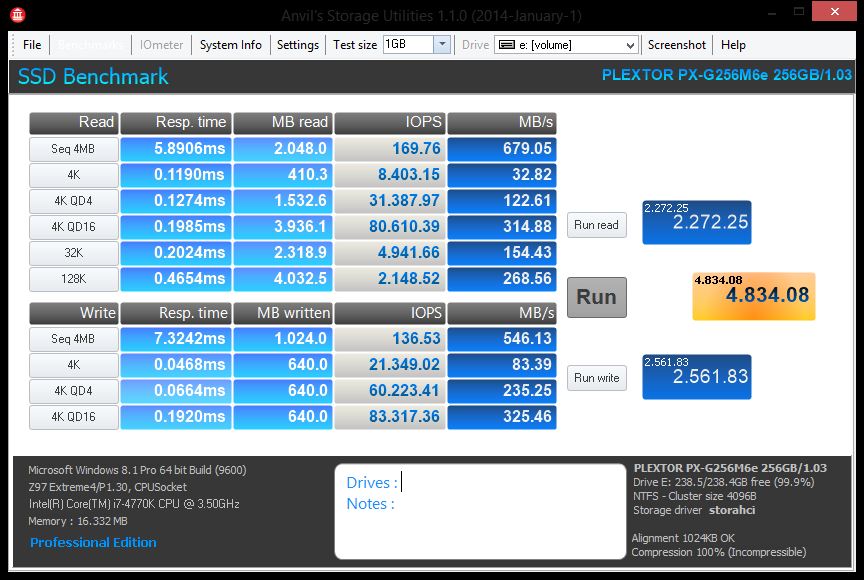Click the 0.0468ms response time cell

pos(176,365)
